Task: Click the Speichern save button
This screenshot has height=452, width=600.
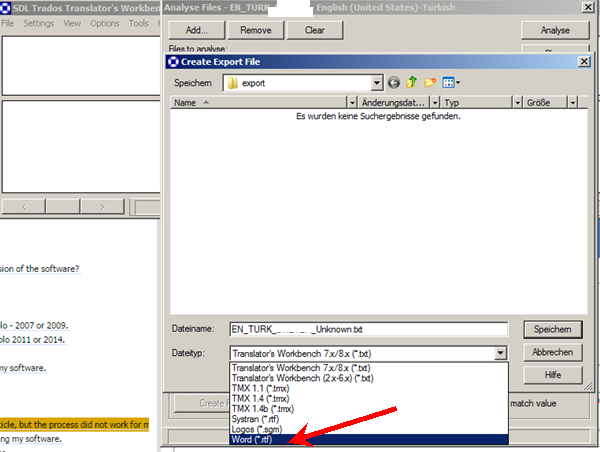Action: click(x=553, y=330)
